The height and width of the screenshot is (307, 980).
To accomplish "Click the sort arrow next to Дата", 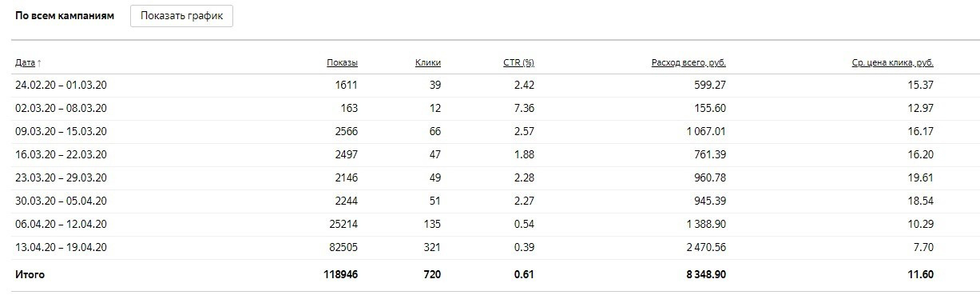I will point(39,62).
